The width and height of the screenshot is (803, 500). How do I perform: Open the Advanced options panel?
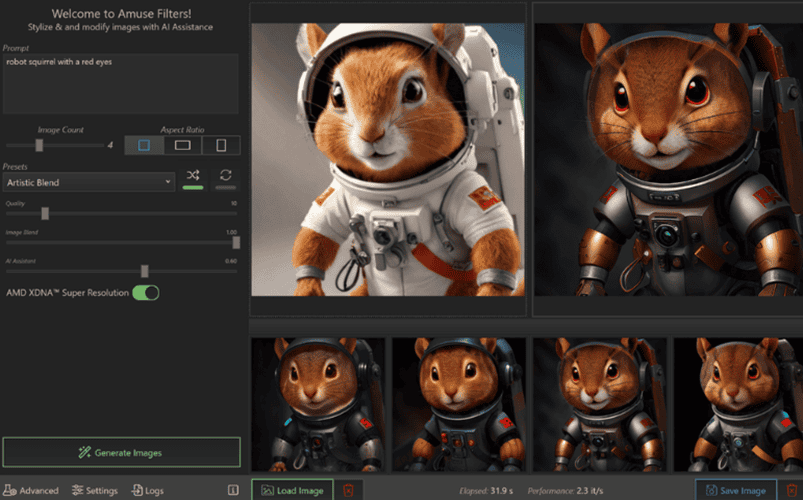pos(31,490)
